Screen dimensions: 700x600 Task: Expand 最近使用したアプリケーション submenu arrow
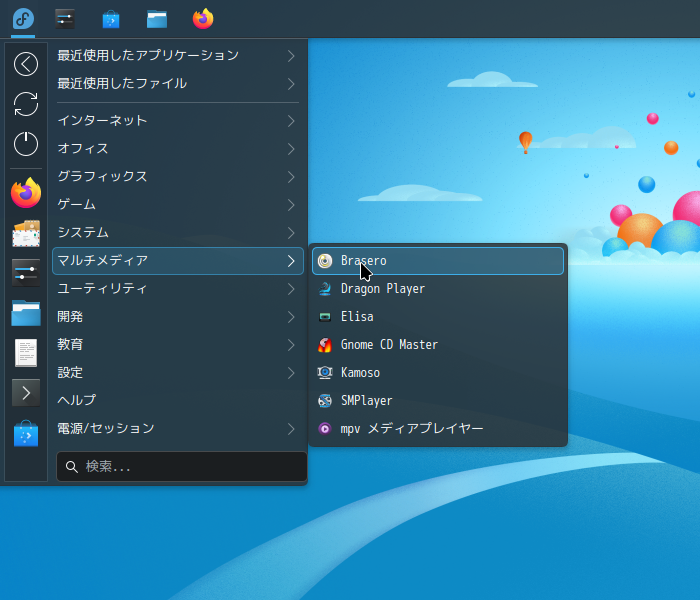pos(291,56)
